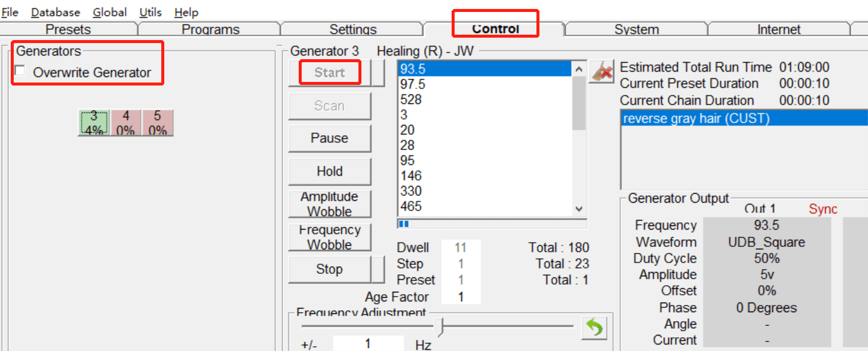Viewport: 868px width, 351px height.
Task: Switch to the Programs tab
Action: [x=210, y=29]
